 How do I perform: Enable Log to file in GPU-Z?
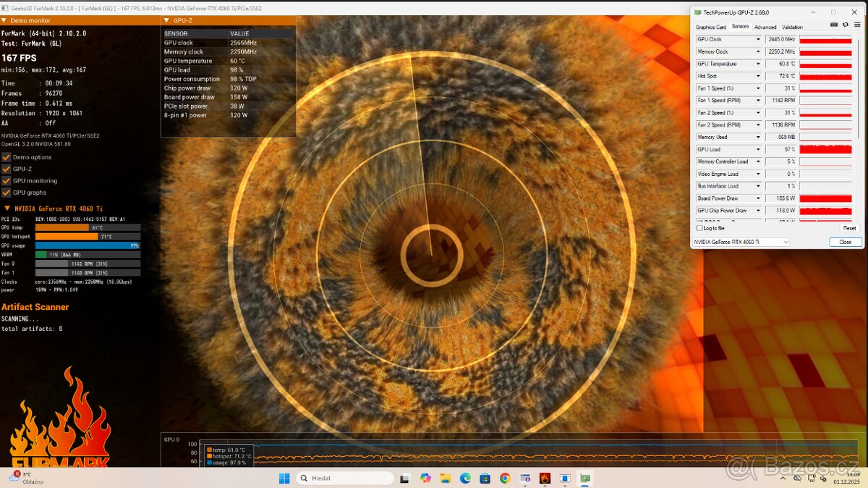point(699,228)
